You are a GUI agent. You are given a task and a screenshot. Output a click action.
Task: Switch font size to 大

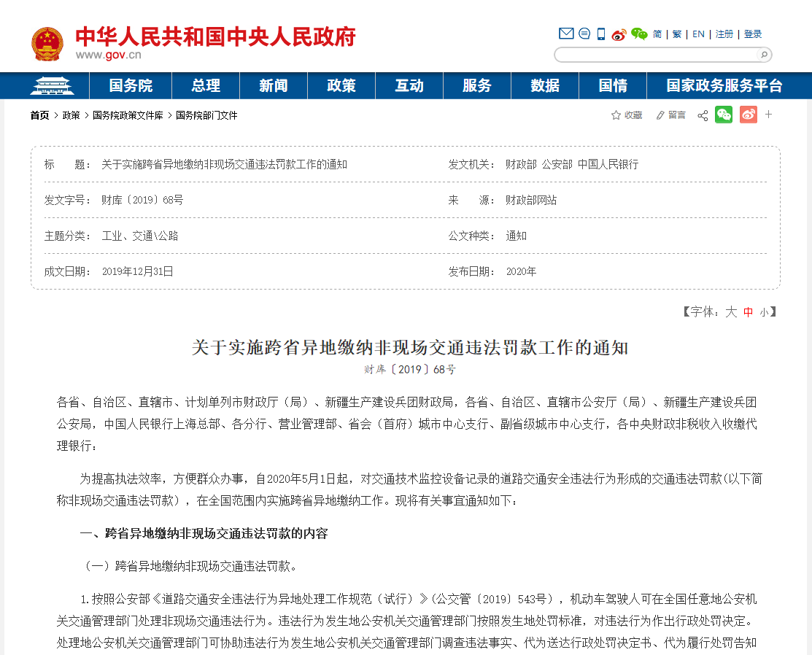tap(730, 312)
